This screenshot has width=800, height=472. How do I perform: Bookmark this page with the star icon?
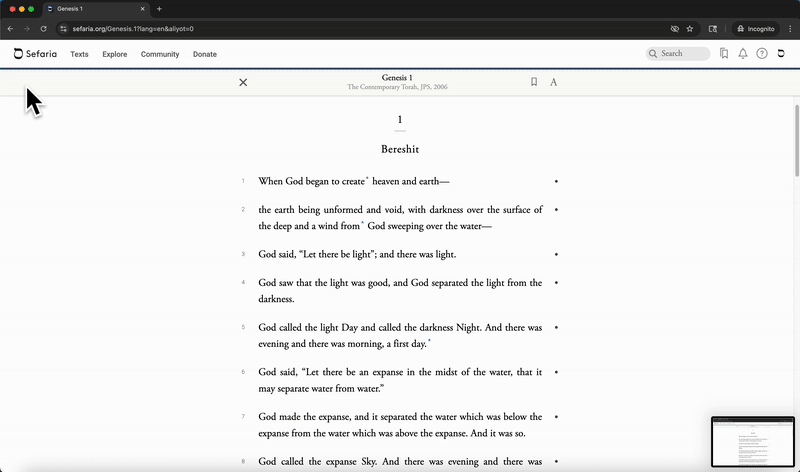pos(690,29)
